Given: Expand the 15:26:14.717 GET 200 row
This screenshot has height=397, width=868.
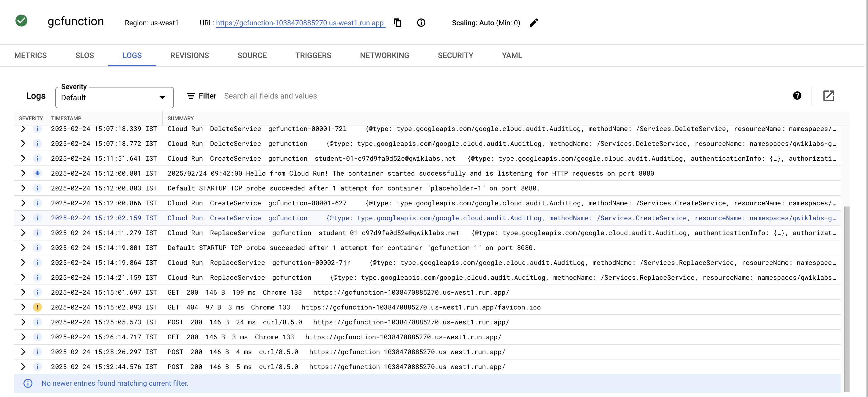Looking at the screenshot, I should [23, 337].
